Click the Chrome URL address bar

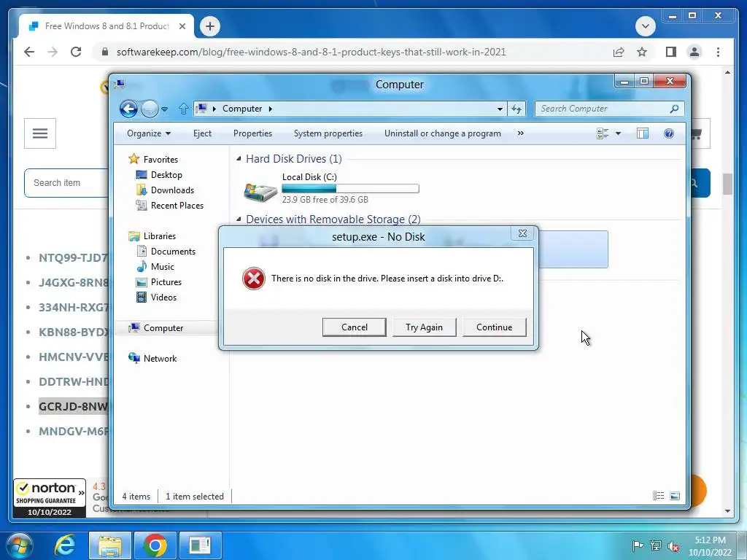(x=311, y=52)
